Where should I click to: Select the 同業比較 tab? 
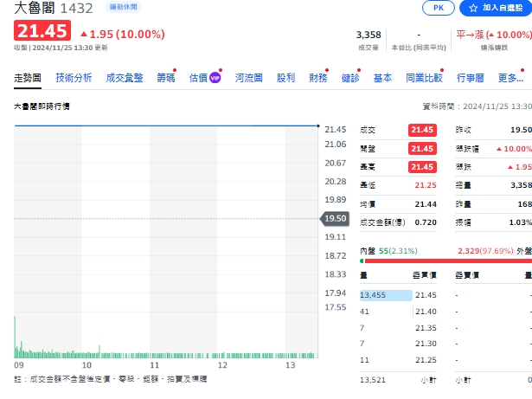click(424, 78)
